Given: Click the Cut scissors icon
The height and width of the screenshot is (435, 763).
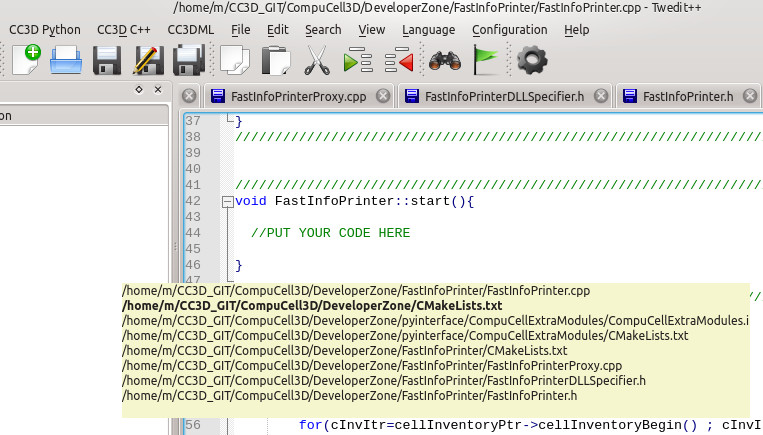Looking at the screenshot, I should (317, 61).
